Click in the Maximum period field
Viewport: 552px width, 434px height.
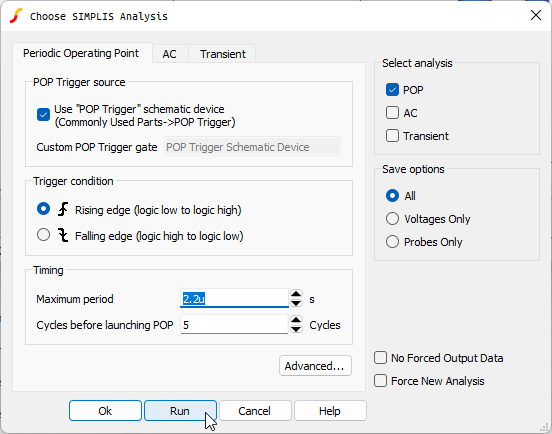(x=234, y=298)
